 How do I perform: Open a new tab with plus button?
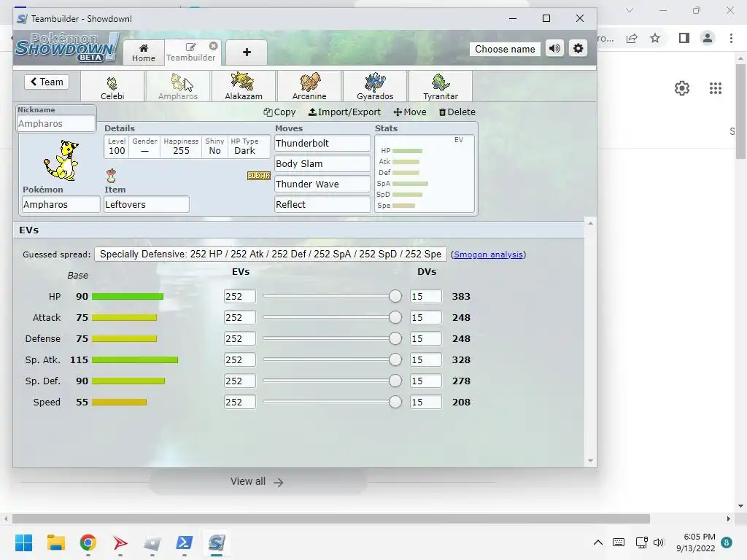click(x=247, y=52)
